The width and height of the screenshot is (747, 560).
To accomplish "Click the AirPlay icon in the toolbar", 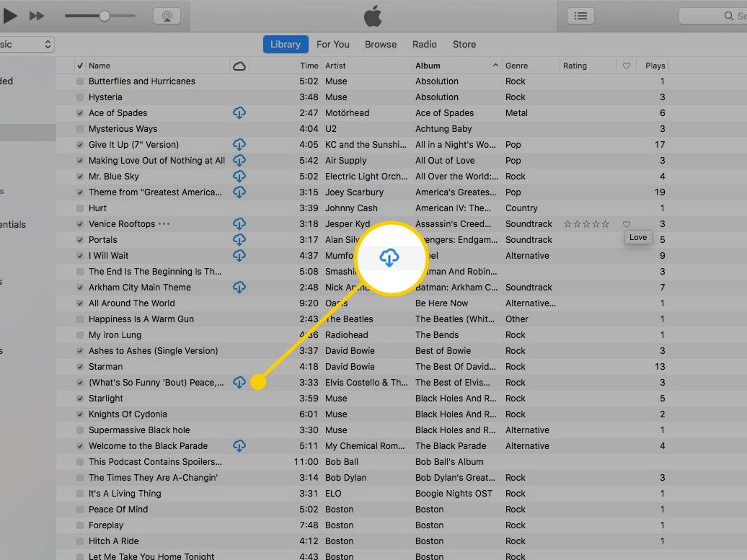I will click(x=167, y=14).
